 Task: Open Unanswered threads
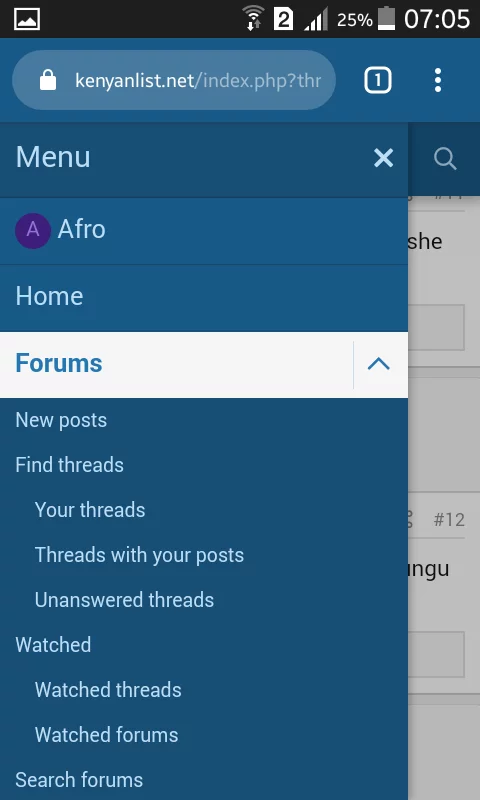pos(124,600)
